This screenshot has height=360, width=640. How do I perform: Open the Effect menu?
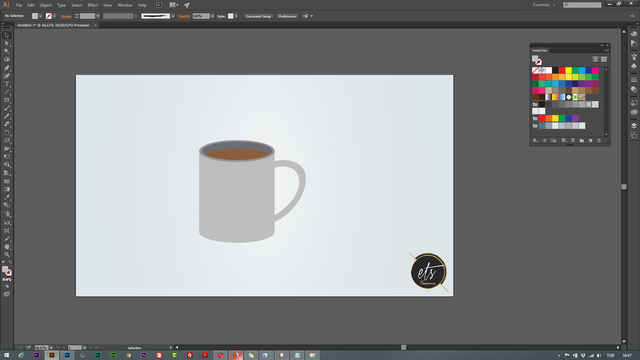tap(93, 5)
